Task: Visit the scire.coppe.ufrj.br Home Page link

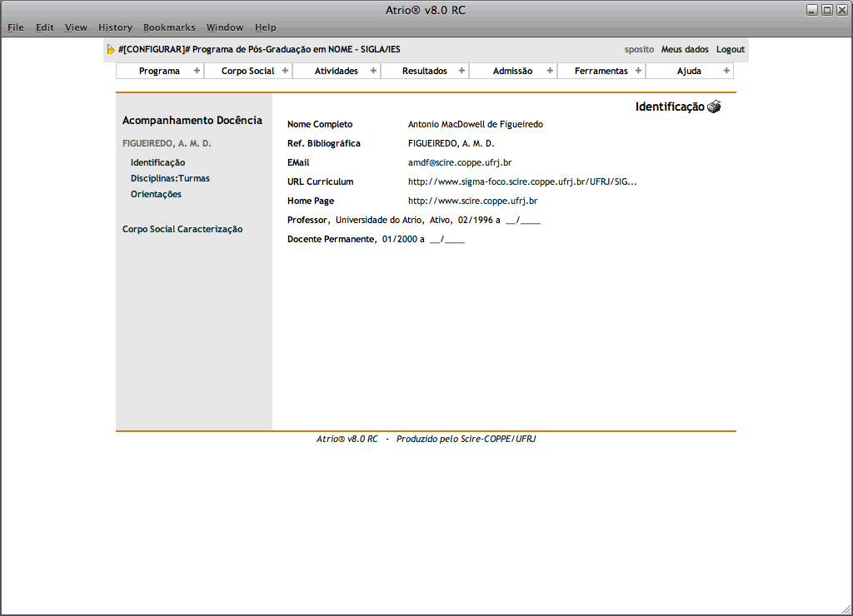Action: tap(472, 201)
